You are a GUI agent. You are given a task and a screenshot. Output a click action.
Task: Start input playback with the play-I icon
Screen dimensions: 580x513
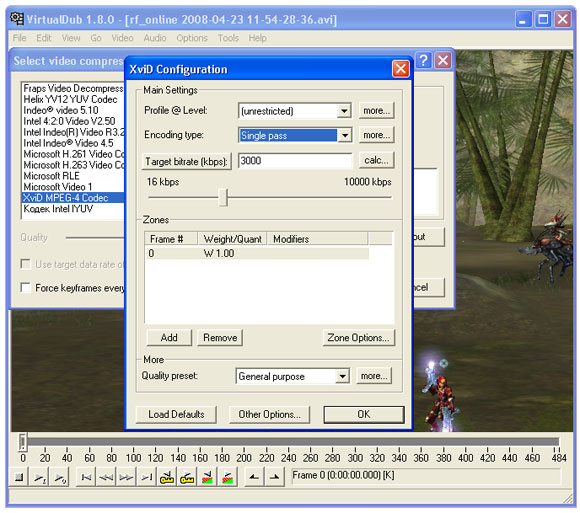click(39, 477)
